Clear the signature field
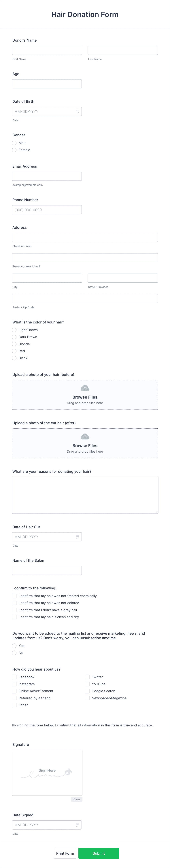The width and height of the screenshot is (170, 868). [x=77, y=799]
